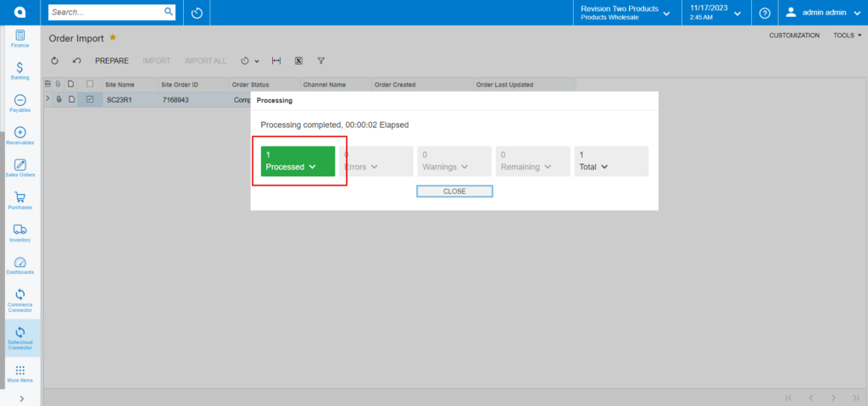Screen dimensions: 868x406
Task: Expand the SC23R1 row arrow
Action: 47,98
